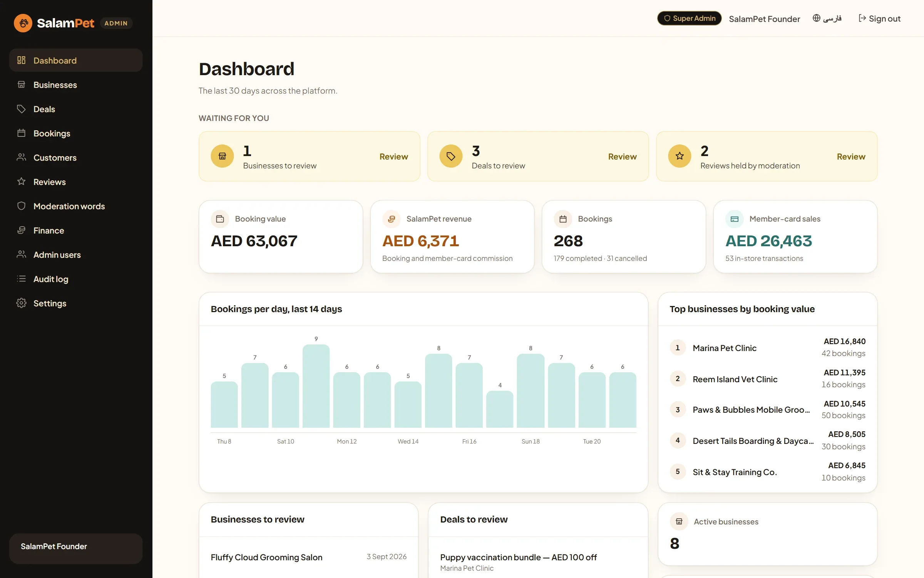This screenshot has height=578, width=924.
Task: Open the Audit log page
Action: coord(76,279)
